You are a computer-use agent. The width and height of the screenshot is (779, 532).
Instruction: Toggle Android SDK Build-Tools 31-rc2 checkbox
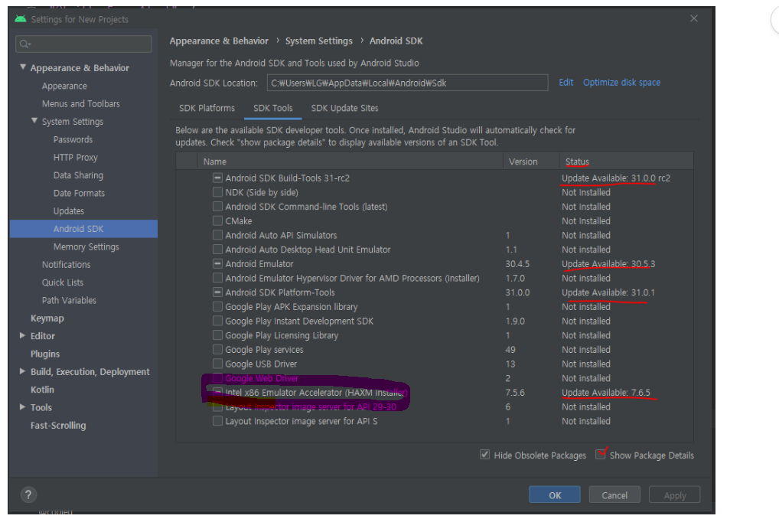pos(217,178)
